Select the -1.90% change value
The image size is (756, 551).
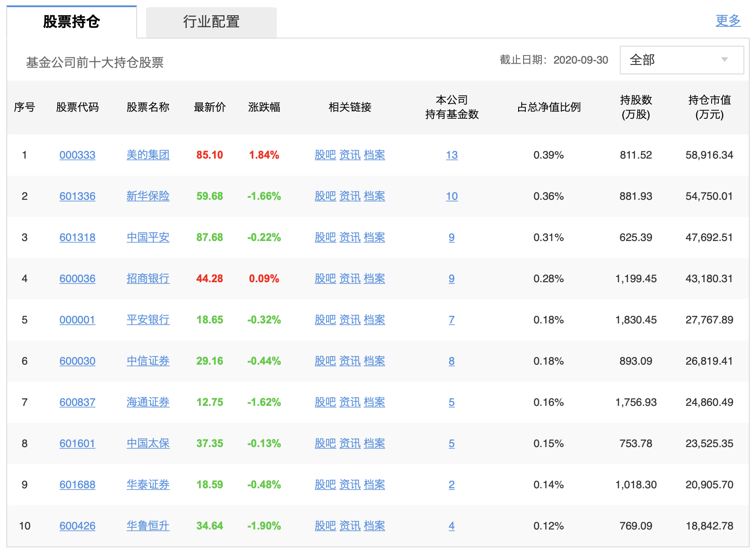point(264,526)
